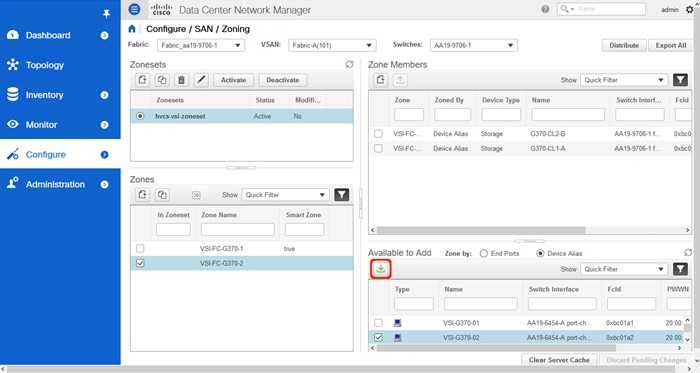Create new zone member icon
700x373 pixels.
tap(380, 80)
